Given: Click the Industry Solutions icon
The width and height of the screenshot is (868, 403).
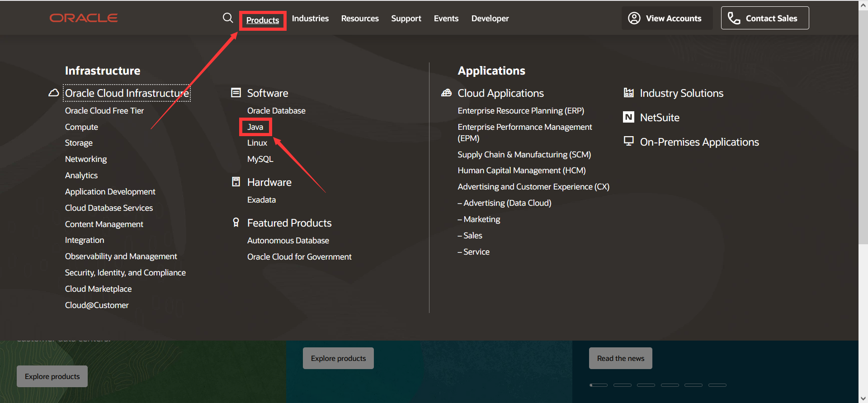Looking at the screenshot, I should coord(629,92).
